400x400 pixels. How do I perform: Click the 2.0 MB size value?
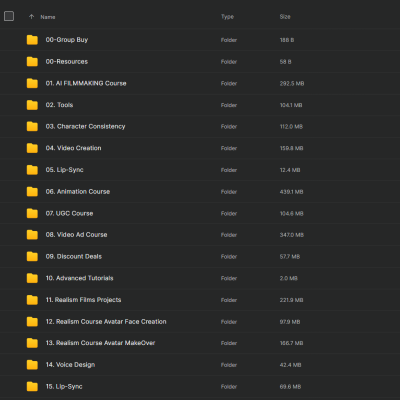[x=288, y=278]
